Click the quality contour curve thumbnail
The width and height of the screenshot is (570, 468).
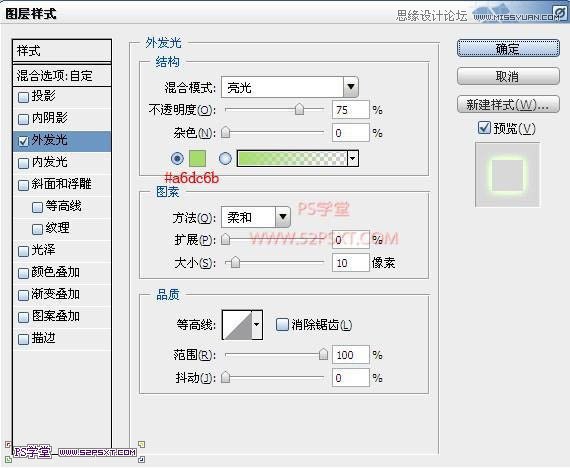point(237,325)
